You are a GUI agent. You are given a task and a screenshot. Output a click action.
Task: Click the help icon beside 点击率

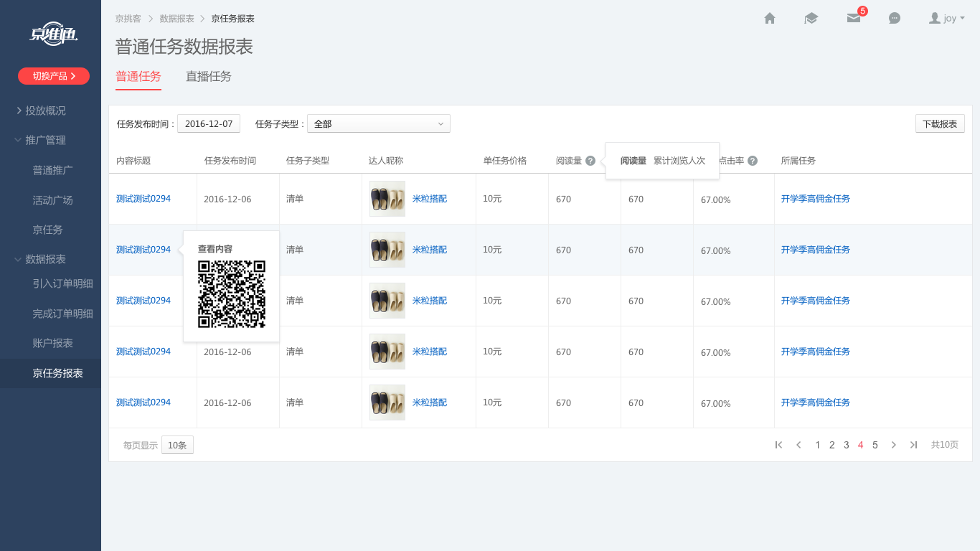753,161
